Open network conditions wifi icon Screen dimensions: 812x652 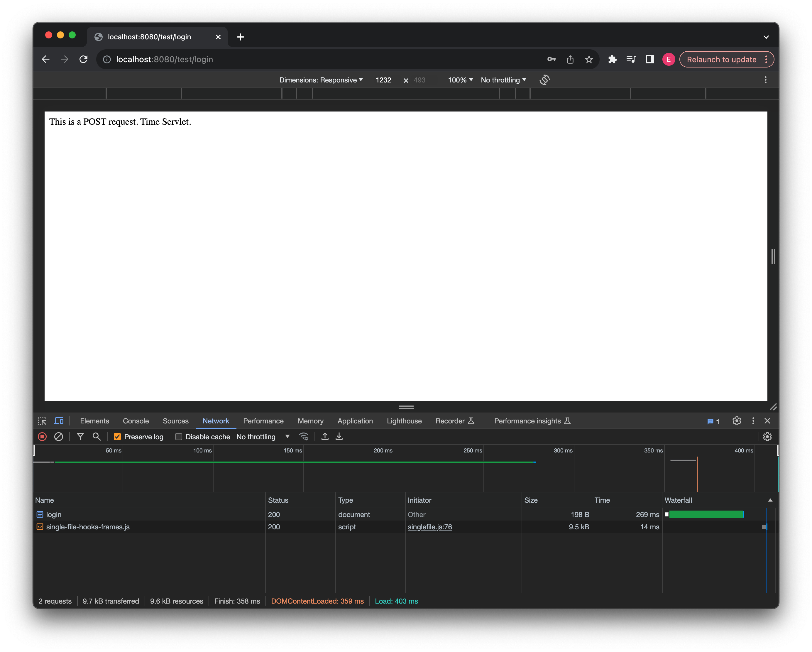point(304,437)
